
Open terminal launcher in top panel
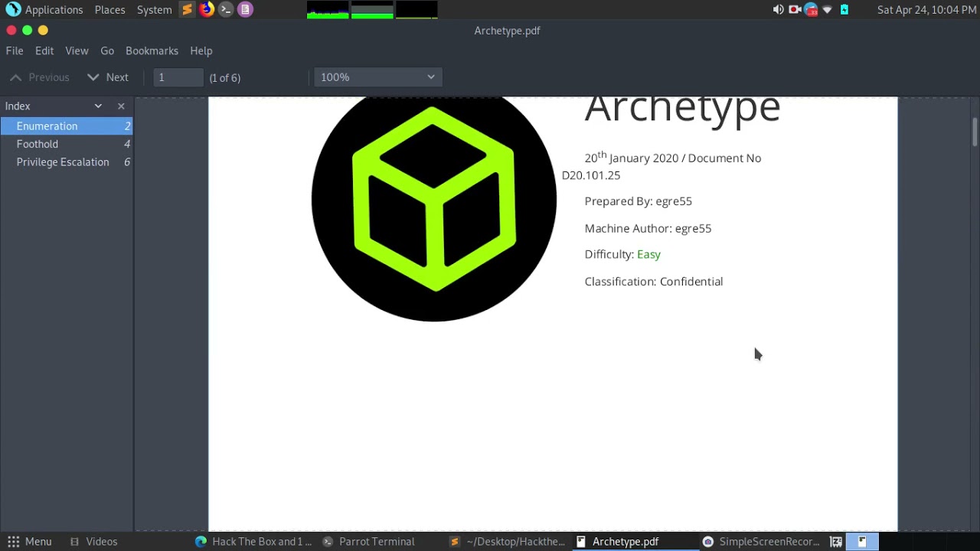point(226,10)
